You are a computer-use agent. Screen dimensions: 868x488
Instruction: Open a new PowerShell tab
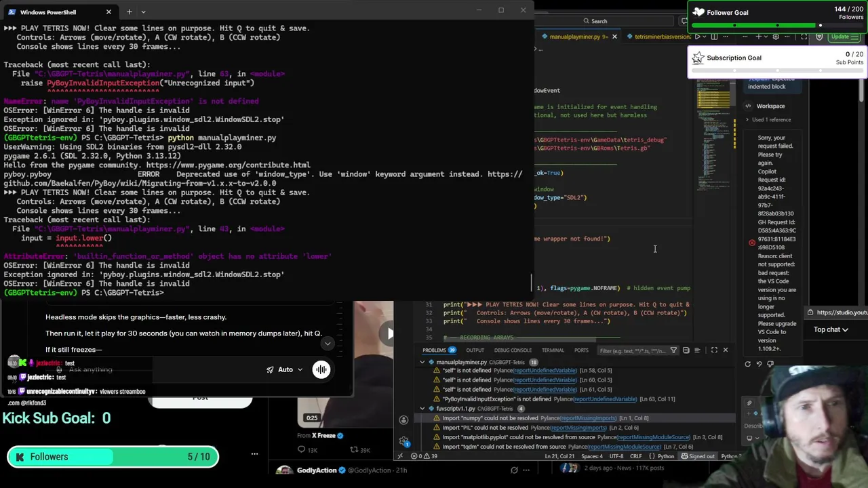(x=129, y=12)
